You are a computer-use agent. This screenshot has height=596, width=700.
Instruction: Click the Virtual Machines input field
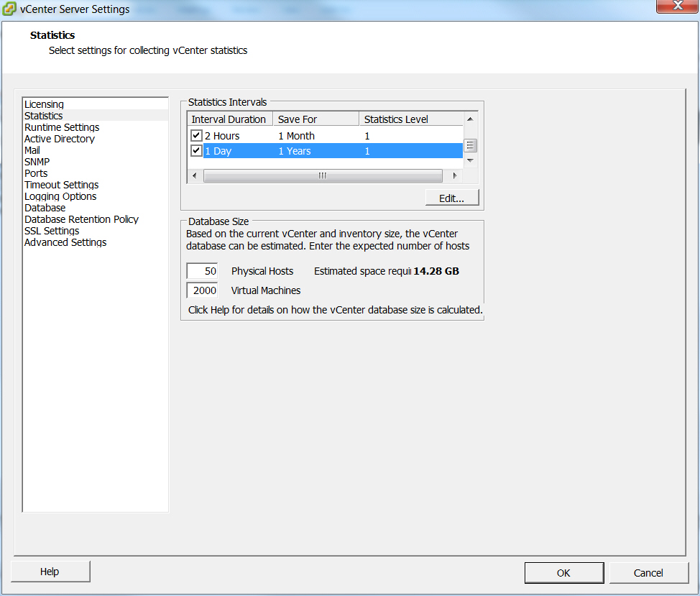coord(202,290)
